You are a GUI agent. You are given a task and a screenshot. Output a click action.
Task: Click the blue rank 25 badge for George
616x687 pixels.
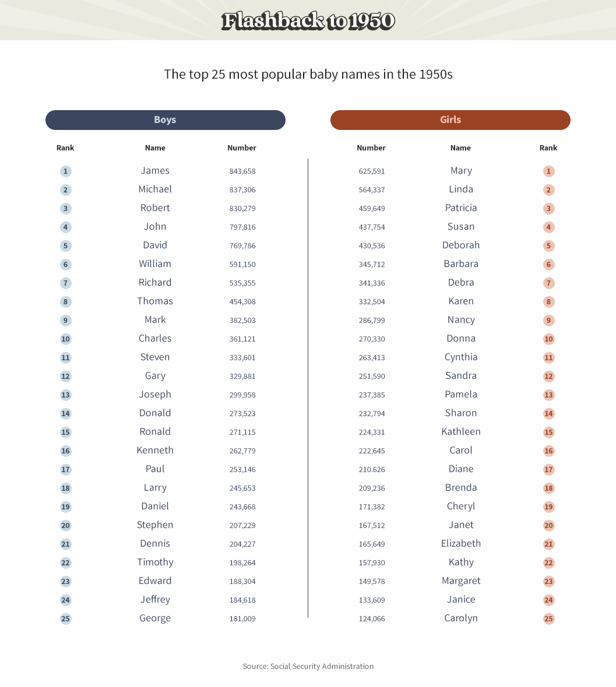[x=66, y=619]
